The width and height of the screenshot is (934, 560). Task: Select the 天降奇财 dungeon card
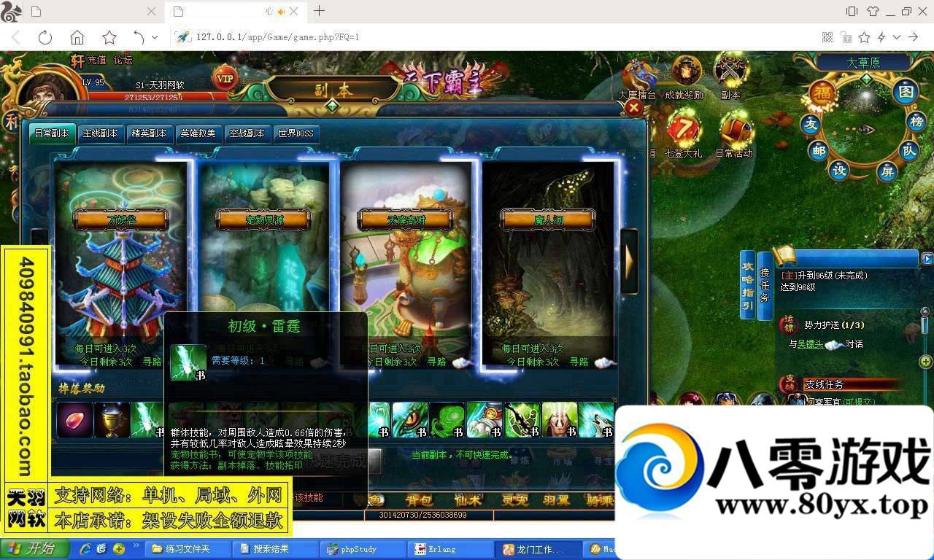(406, 262)
